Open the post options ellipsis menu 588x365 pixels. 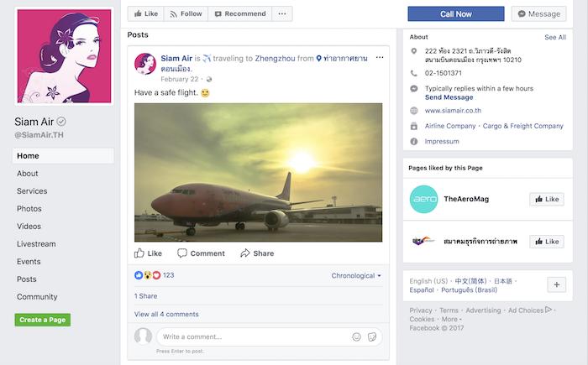380,57
